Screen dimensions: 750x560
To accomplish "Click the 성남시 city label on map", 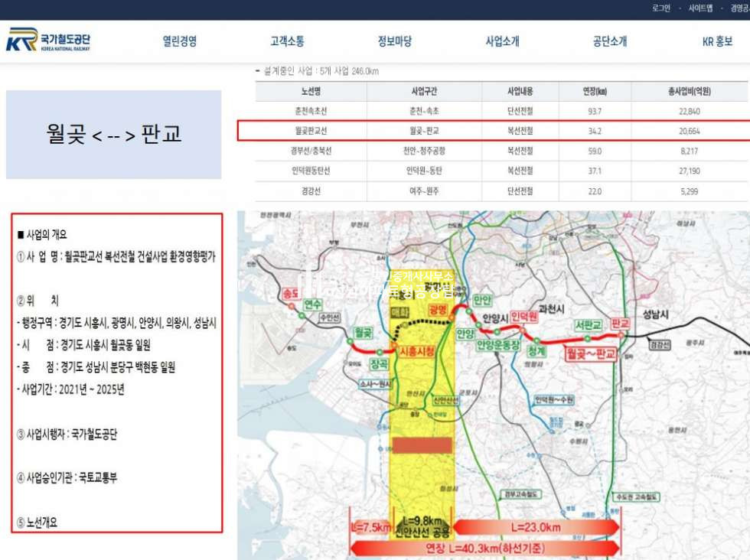I will 655,314.
